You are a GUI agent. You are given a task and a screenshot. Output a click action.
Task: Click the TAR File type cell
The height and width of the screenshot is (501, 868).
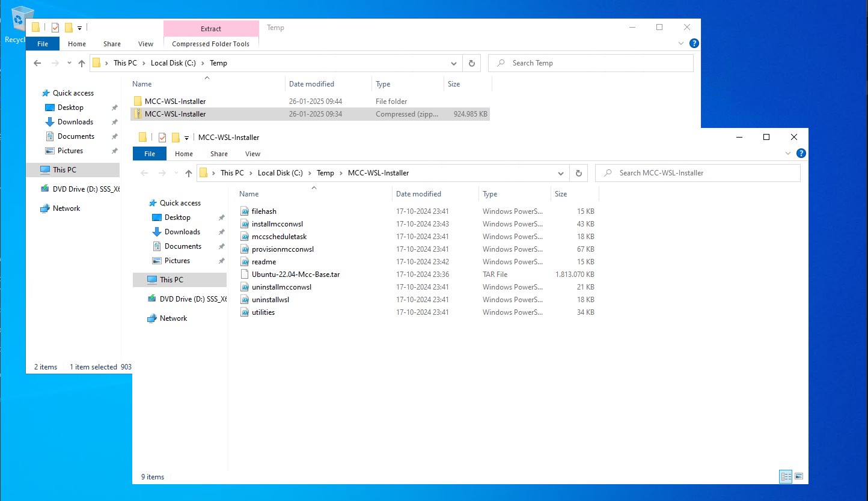coord(495,275)
